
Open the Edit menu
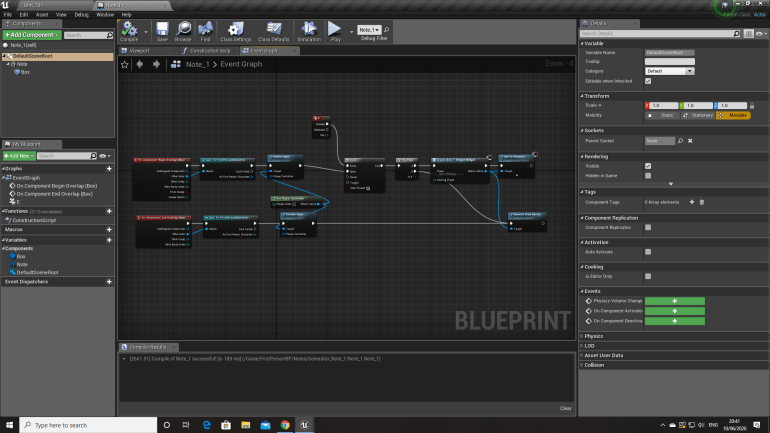pos(24,15)
